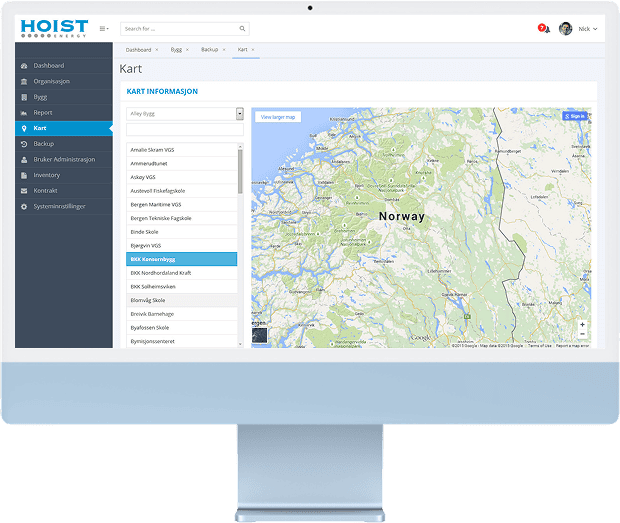The height and width of the screenshot is (523, 620).
Task: Open notifications via the bell icon
Action: pos(547,29)
